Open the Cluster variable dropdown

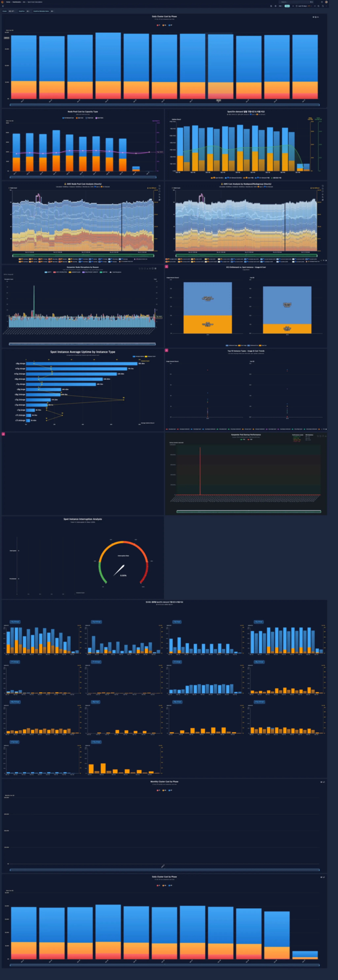[11, 11]
